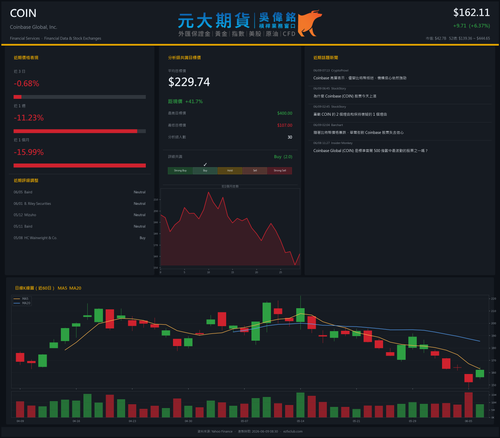Click the full red bar under -15.99%
This screenshot has height=438, width=500.
click(x=80, y=166)
